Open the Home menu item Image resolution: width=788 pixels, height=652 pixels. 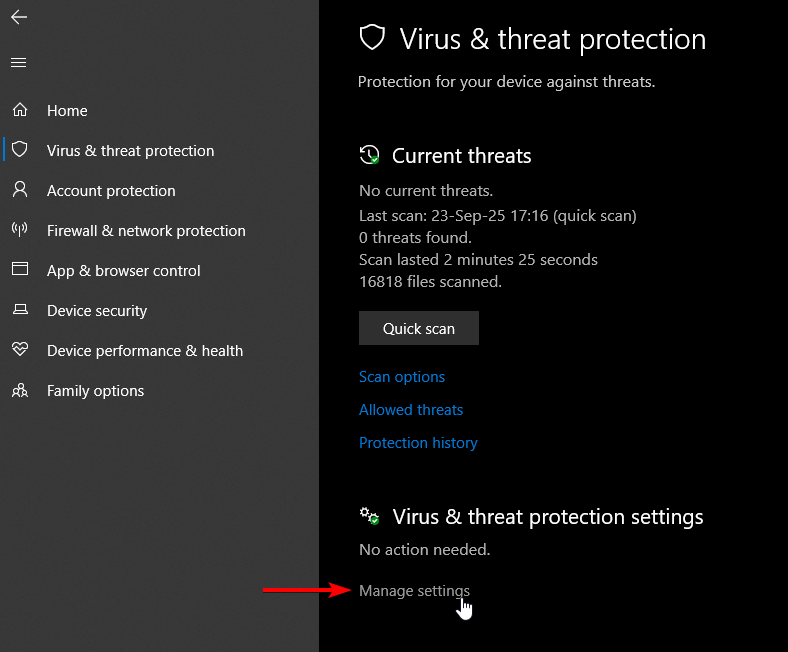tap(67, 111)
